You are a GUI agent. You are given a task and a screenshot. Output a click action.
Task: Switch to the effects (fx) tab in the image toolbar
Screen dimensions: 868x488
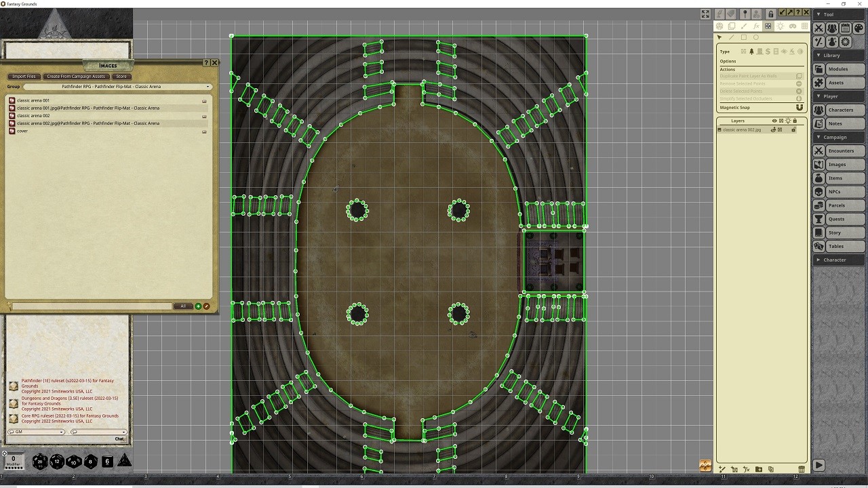pyautogui.click(x=757, y=26)
